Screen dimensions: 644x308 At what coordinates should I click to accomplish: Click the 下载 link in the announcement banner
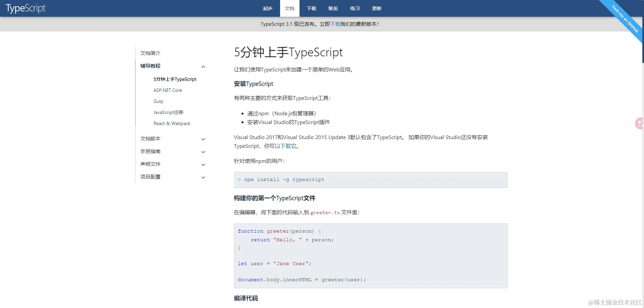(x=335, y=24)
